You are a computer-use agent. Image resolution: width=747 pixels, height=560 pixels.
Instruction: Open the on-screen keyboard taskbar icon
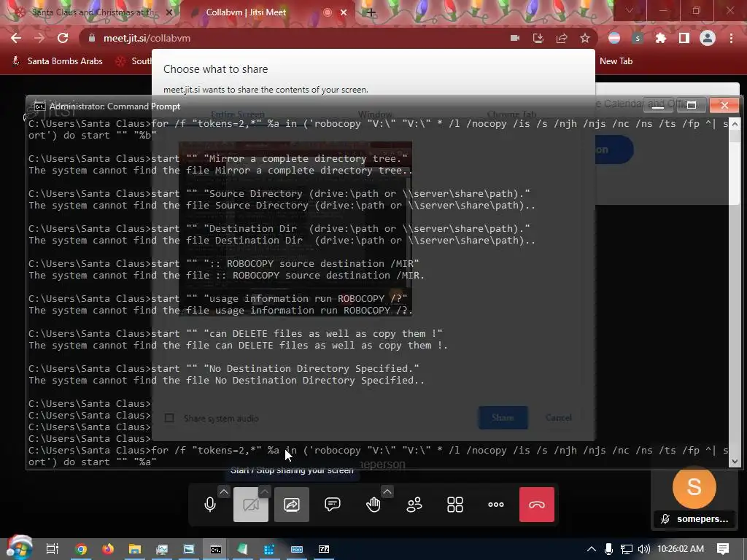coord(297,549)
